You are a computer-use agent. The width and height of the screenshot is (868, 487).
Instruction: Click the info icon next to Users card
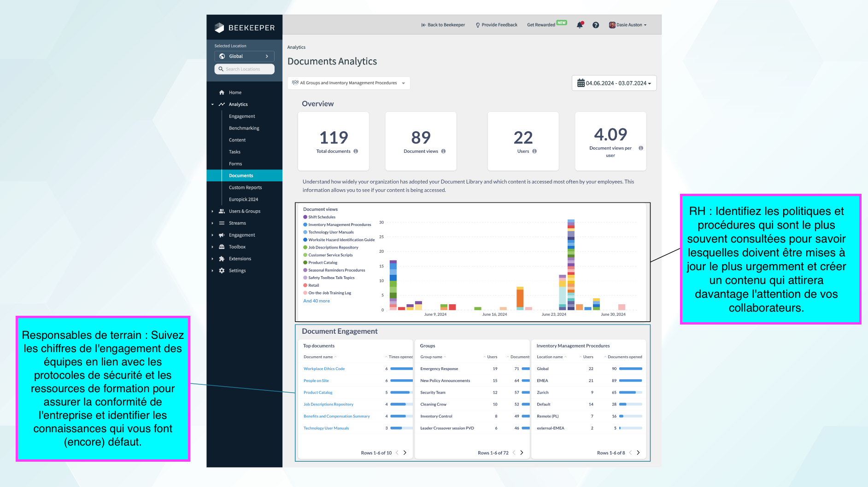pos(534,151)
